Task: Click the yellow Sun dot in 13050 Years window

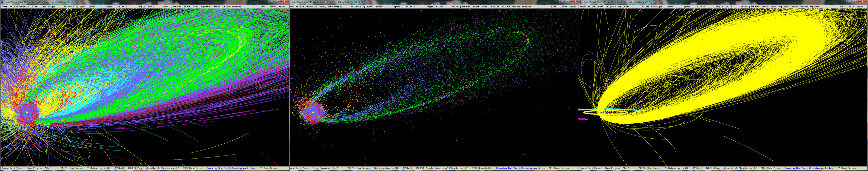Action: 27,112
